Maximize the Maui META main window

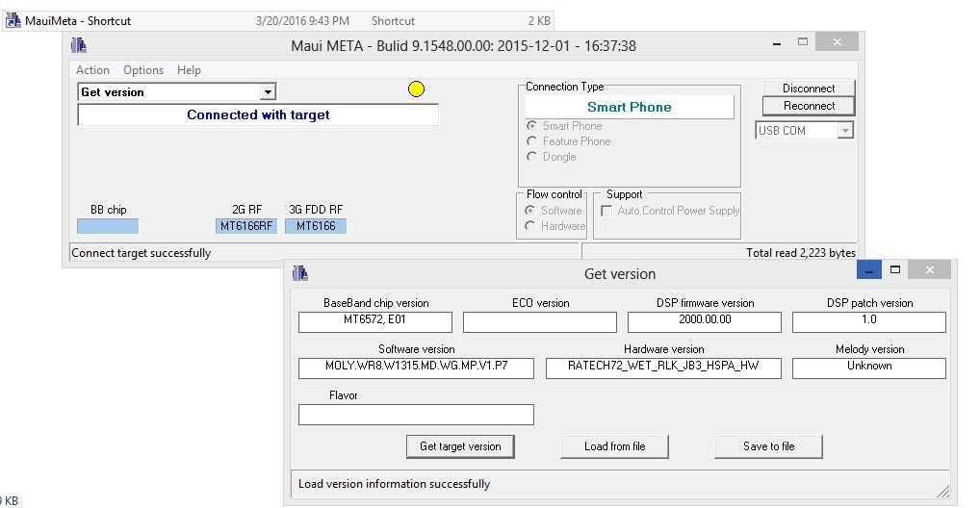803,43
